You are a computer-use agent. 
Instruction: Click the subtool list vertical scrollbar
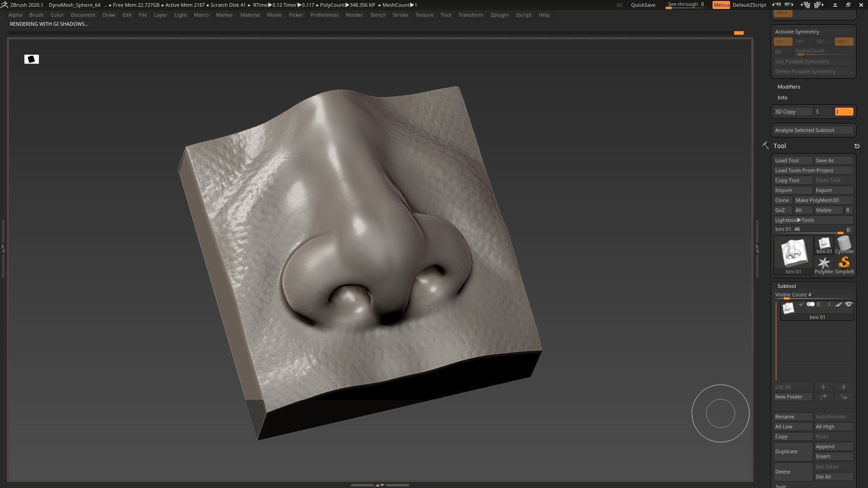(776, 341)
